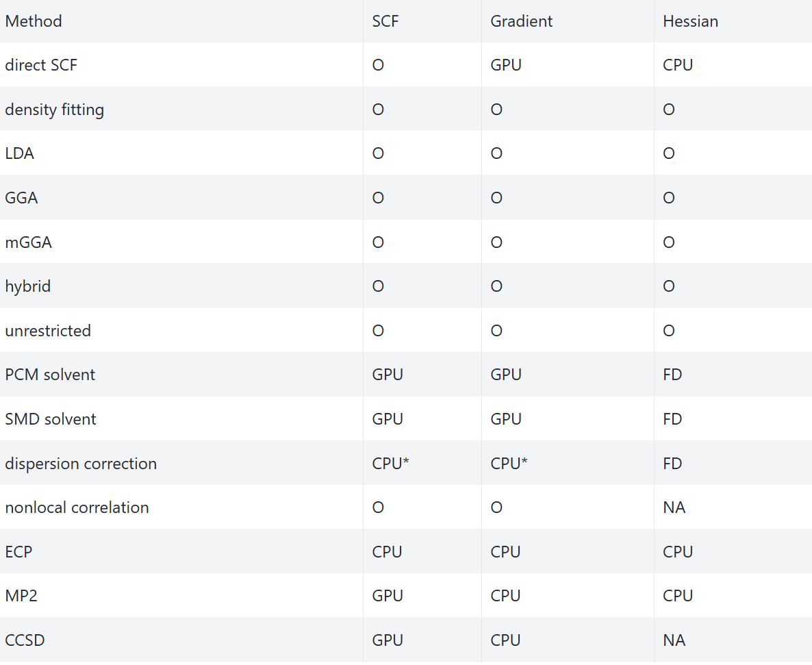This screenshot has height=665, width=812.
Task: Click GPU in direct SCF Gradient column
Action: pyautogui.click(x=506, y=65)
